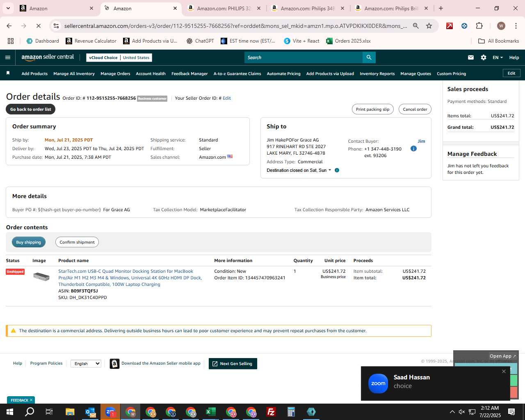This screenshot has width=525, height=420.
Task: Open Inventory Reports
Action: [x=377, y=74]
